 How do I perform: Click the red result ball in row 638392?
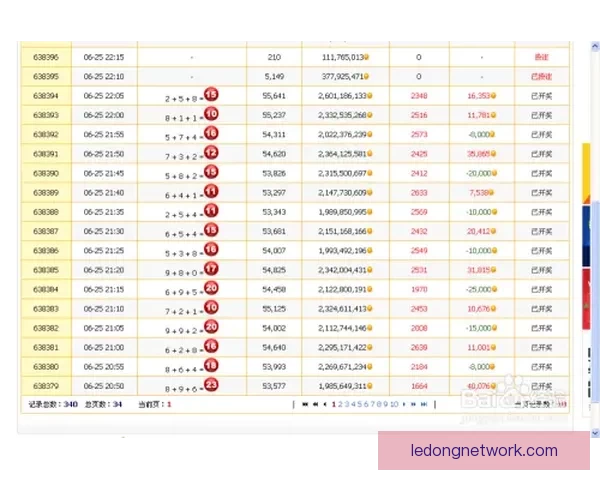[211, 133]
